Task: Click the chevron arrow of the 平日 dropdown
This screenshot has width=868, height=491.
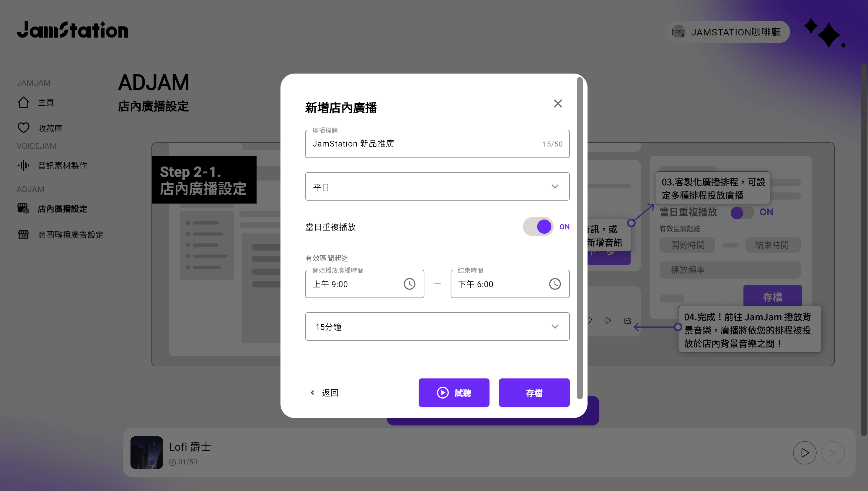Action: click(555, 186)
